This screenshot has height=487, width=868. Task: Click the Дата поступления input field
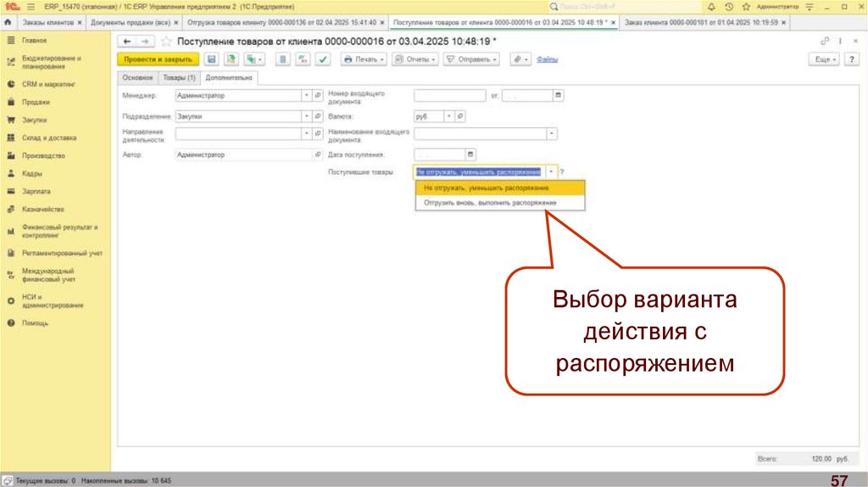coord(440,154)
